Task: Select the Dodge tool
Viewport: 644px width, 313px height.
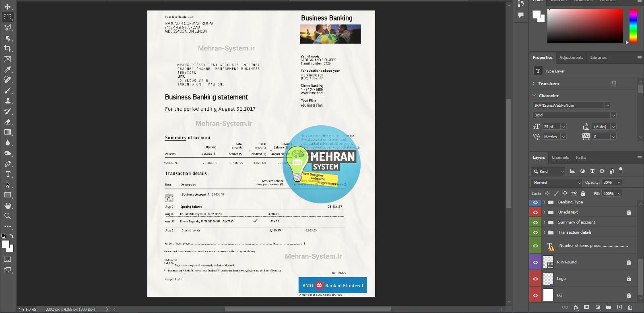Action: click(8, 153)
